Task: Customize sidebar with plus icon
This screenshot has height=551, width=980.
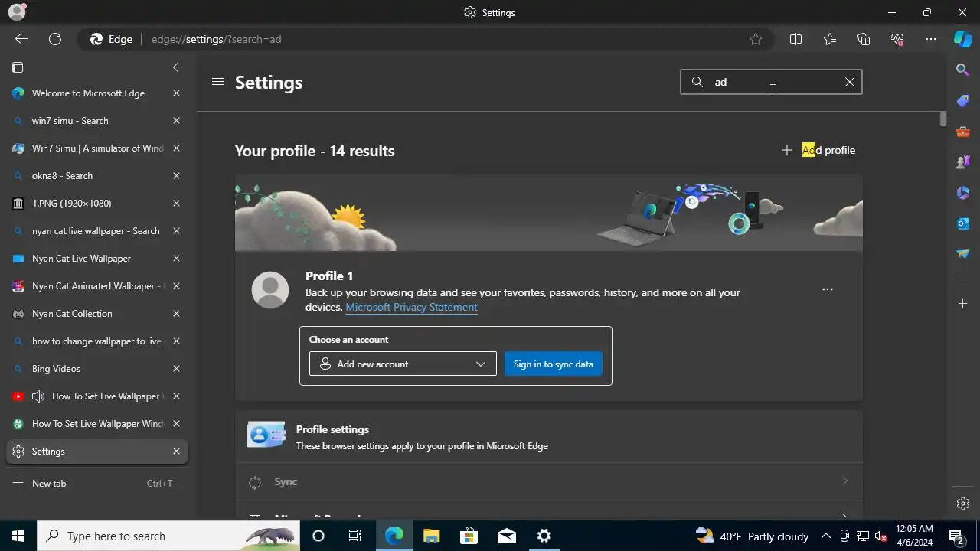Action: tap(963, 304)
